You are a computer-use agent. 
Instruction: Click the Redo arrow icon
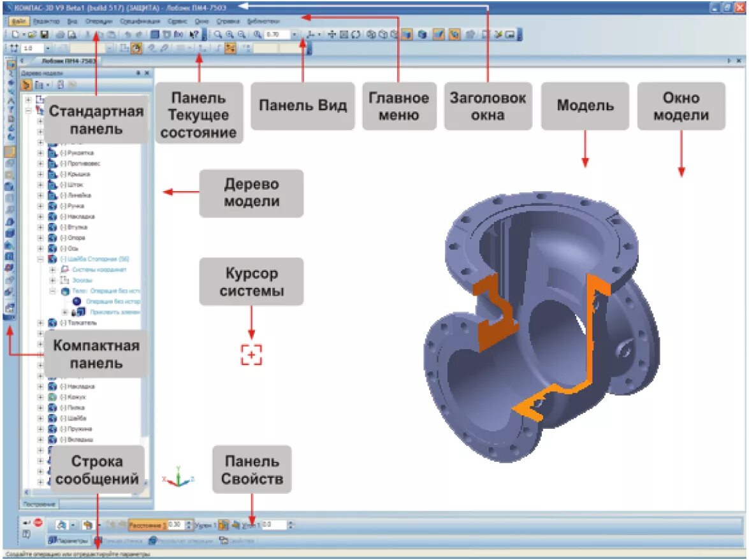(x=138, y=34)
